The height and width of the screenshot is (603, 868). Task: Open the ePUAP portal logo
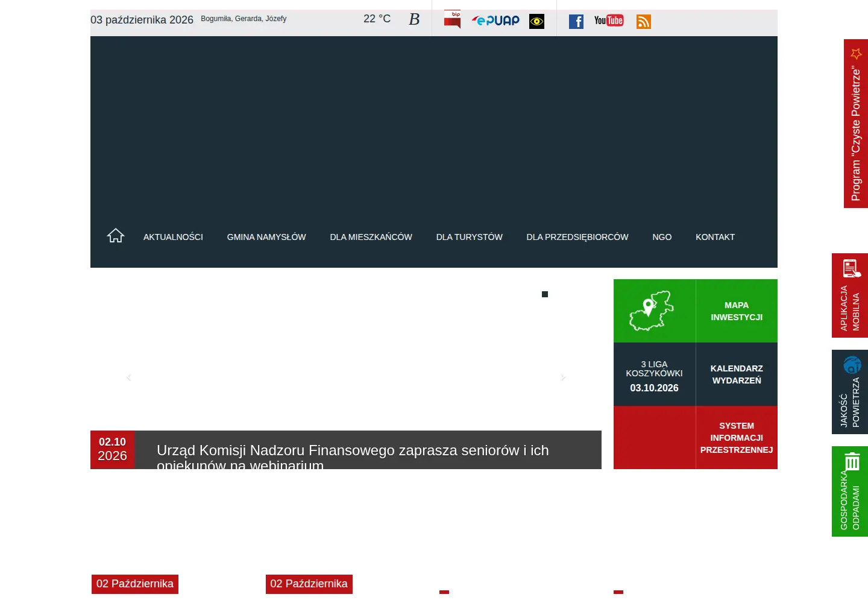[x=495, y=21]
